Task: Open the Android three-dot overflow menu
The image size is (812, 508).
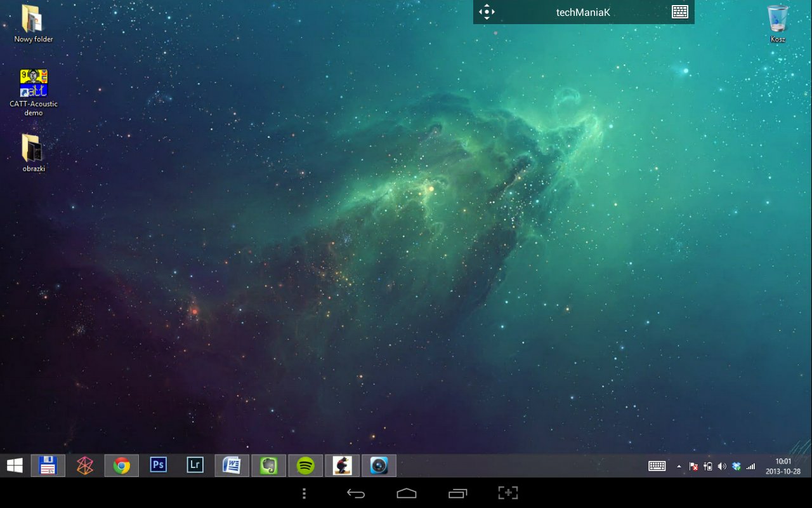Action: click(304, 493)
